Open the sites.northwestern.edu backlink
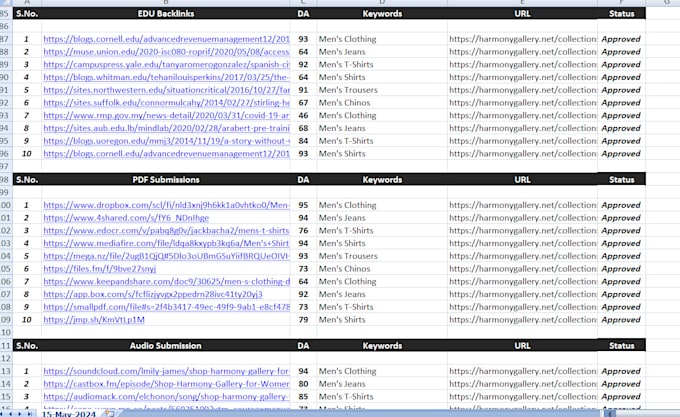 166,90
